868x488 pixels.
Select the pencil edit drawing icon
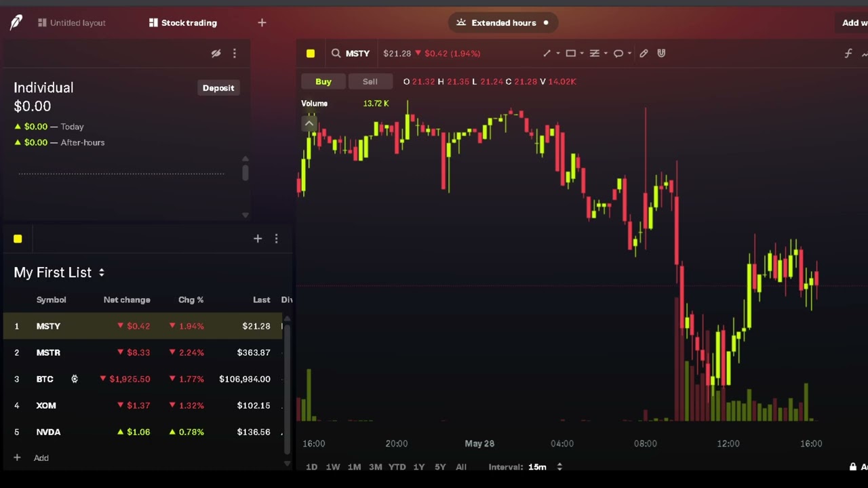(x=644, y=53)
